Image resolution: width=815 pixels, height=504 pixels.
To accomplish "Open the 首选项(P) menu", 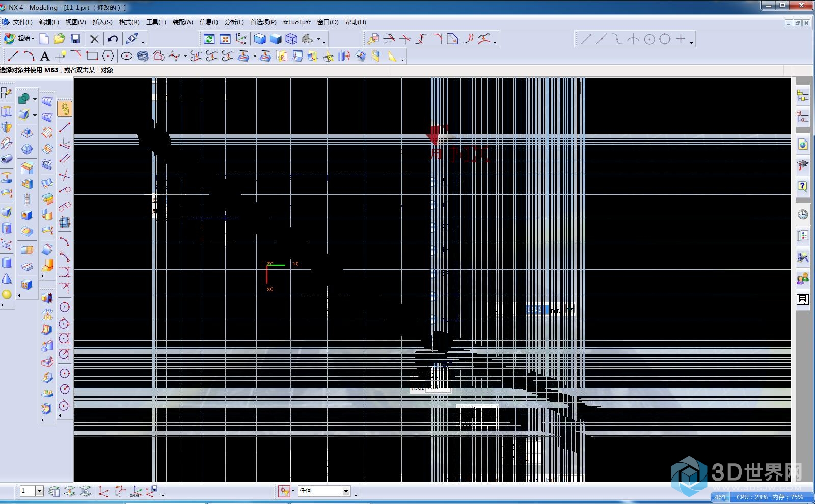I will (x=263, y=22).
